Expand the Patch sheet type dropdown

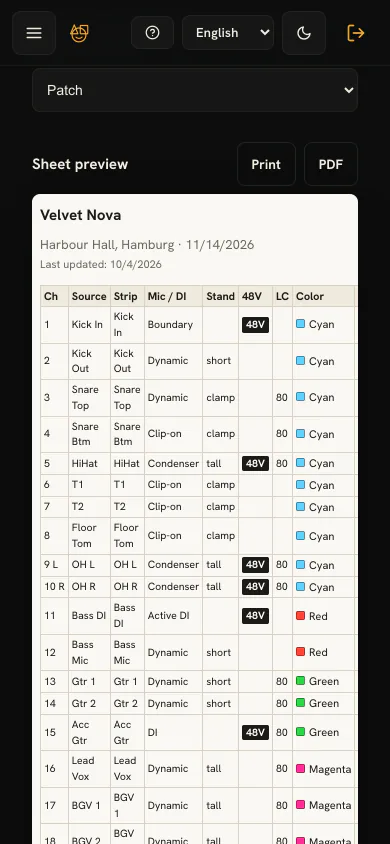(x=195, y=90)
